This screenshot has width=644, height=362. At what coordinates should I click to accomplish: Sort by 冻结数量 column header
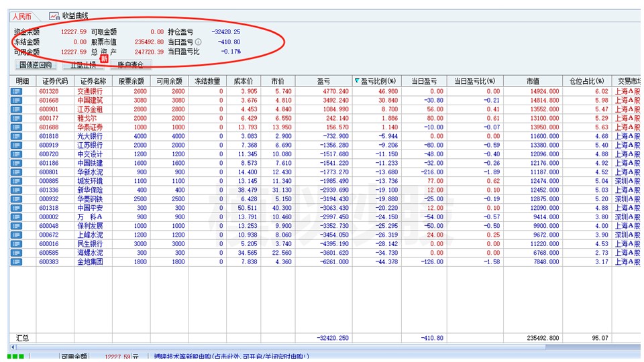207,81
